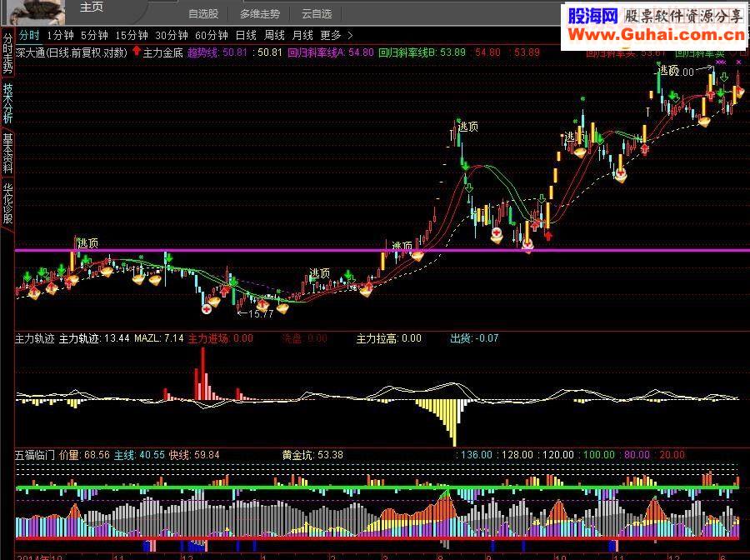Visit the Www.Guhai.com.cn watermark link
This screenshot has height=560, width=750.
click(657, 34)
